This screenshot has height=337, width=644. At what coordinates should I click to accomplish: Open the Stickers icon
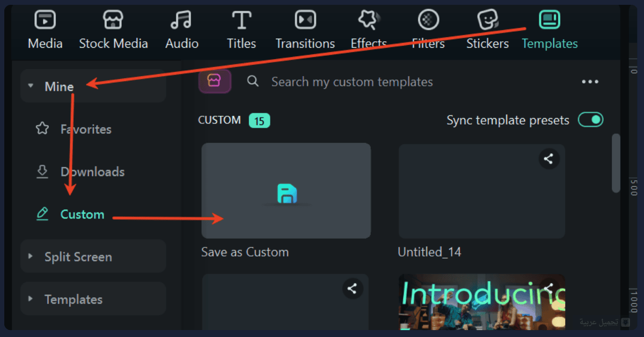pos(487,20)
